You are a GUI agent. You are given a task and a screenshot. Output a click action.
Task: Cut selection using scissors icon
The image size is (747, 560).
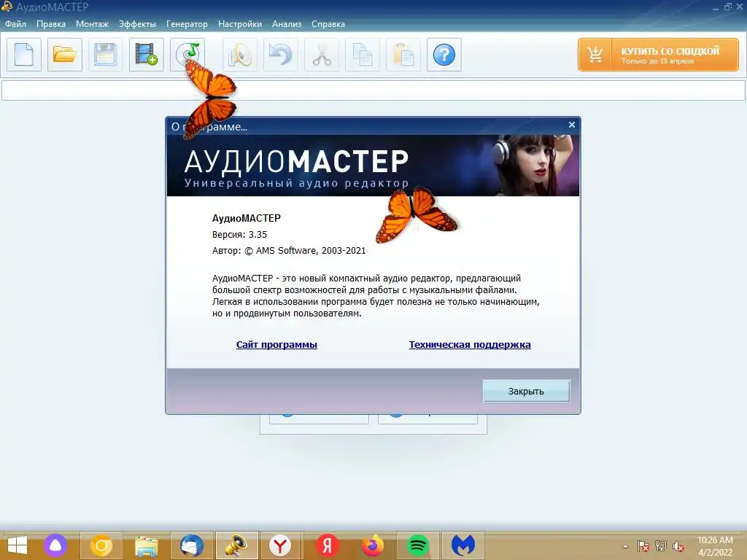coord(322,55)
